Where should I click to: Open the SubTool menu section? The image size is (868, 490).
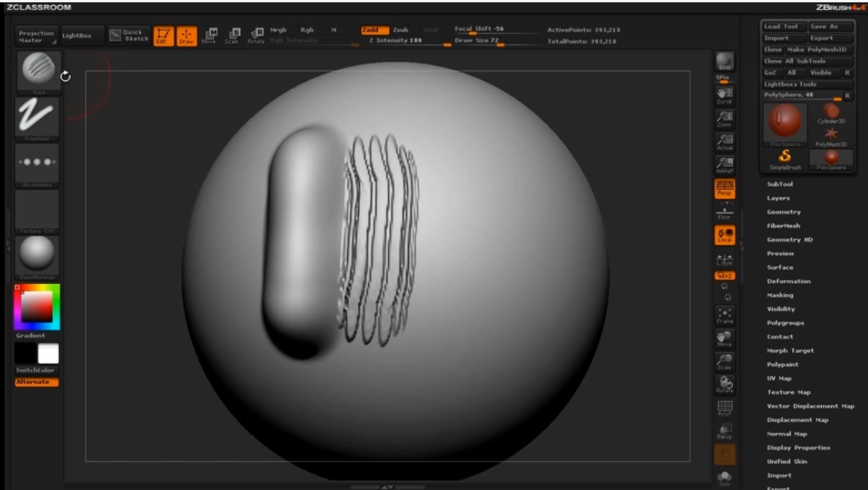(780, 184)
